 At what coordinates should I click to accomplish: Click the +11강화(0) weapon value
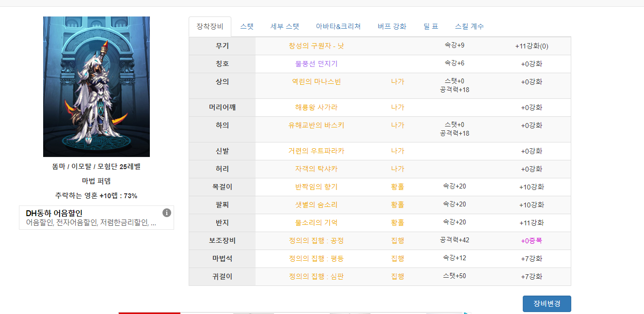[x=531, y=47]
